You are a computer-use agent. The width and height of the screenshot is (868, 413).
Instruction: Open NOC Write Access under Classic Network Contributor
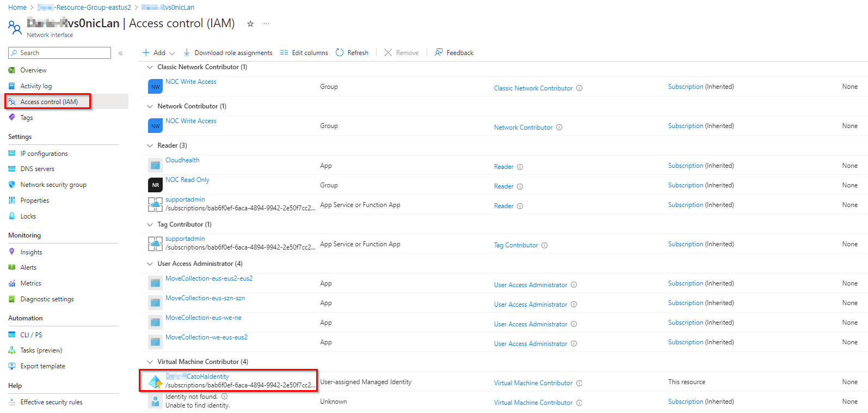point(191,82)
